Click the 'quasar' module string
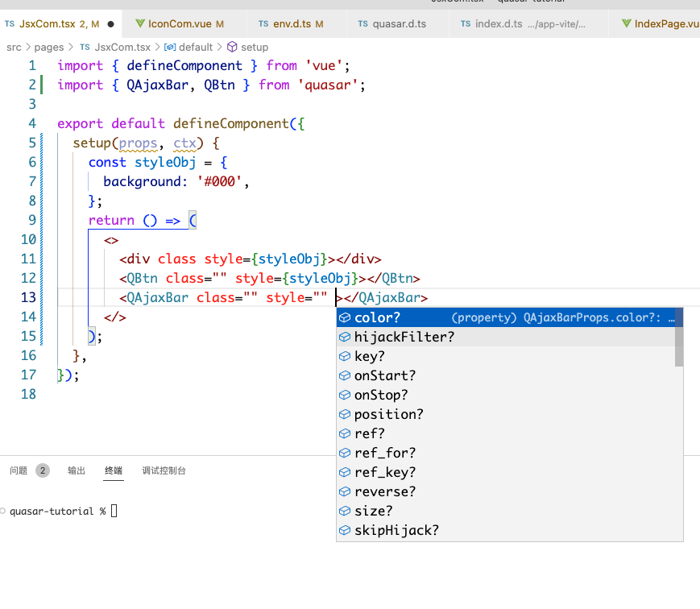The height and width of the screenshot is (609, 700). [328, 85]
